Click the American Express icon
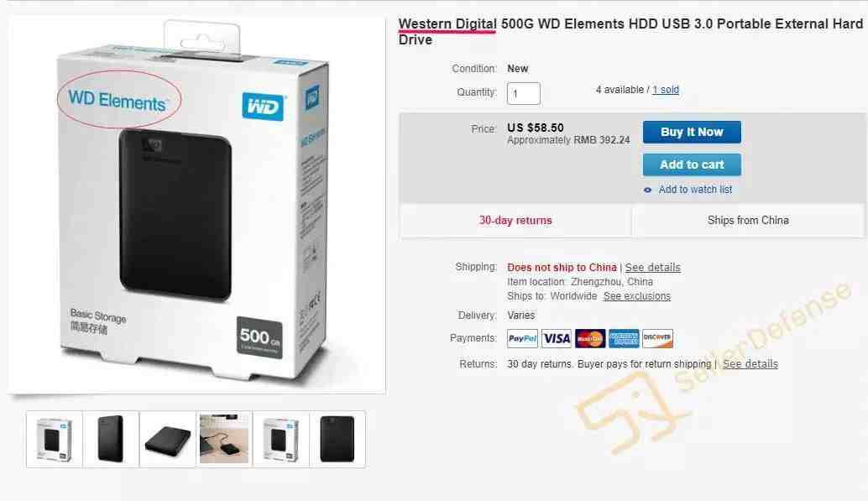 [x=624, y=338]
